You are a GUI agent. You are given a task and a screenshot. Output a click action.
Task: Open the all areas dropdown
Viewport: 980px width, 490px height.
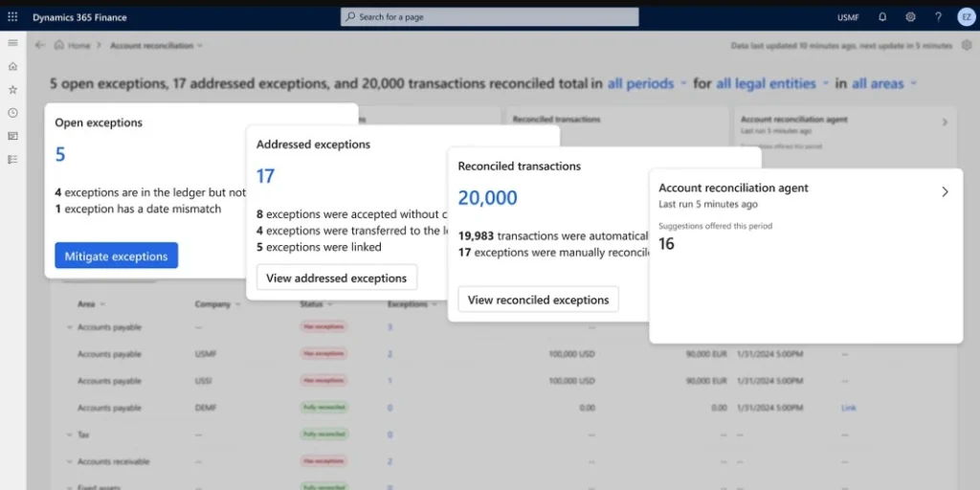coord(883,83)
